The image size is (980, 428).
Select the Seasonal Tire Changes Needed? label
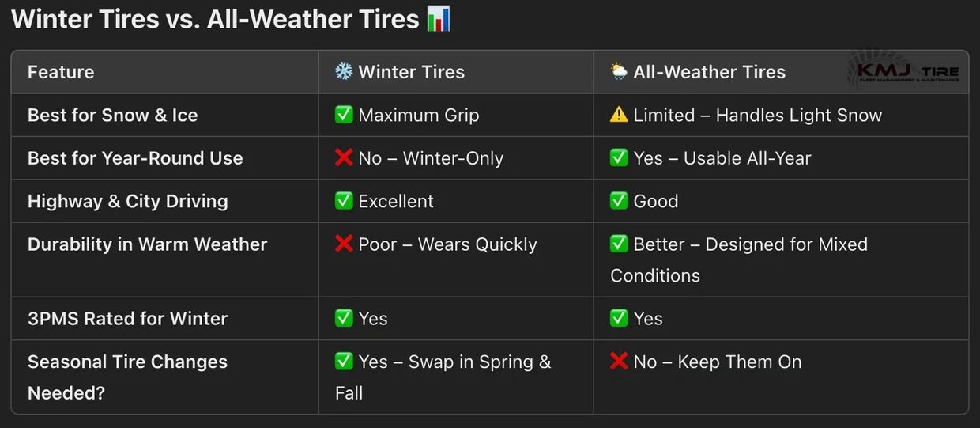coord(128,377)
